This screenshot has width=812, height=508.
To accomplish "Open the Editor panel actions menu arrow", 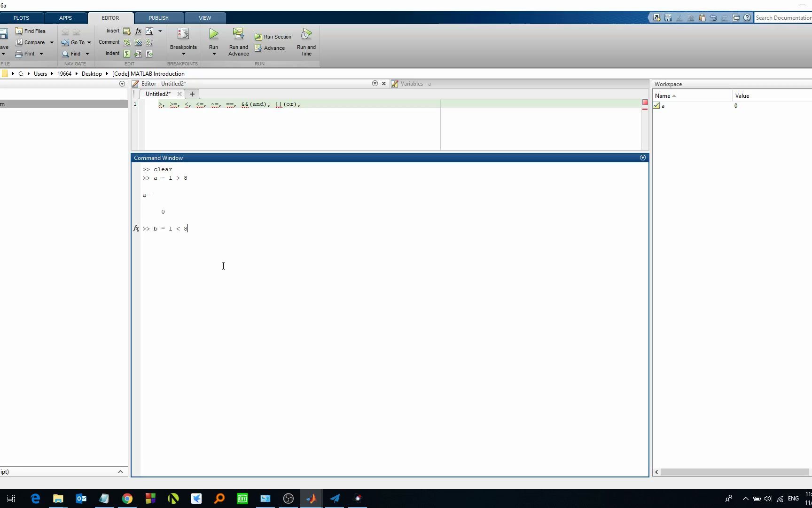I will 375,83.
